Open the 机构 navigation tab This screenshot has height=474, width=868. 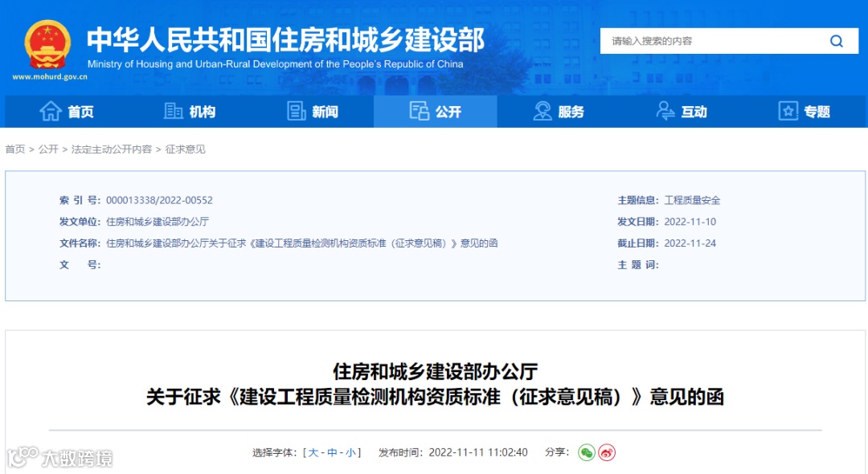[190, 111]
